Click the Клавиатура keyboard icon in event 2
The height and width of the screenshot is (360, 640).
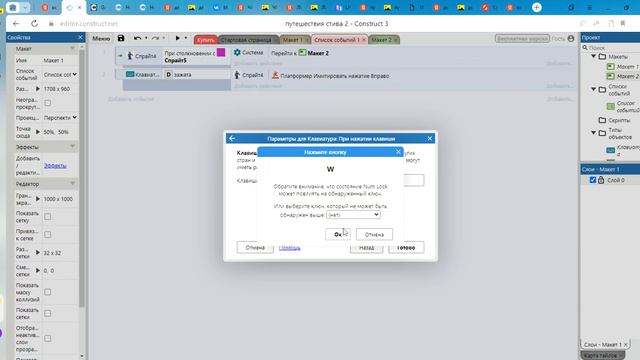(130, 74)
